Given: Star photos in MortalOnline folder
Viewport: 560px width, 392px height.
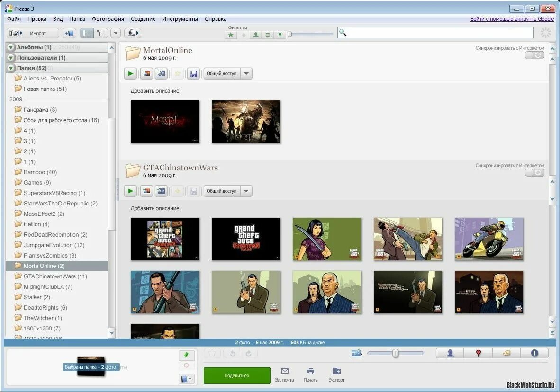Looking at the screenshot, I should (x=178, y=73).
